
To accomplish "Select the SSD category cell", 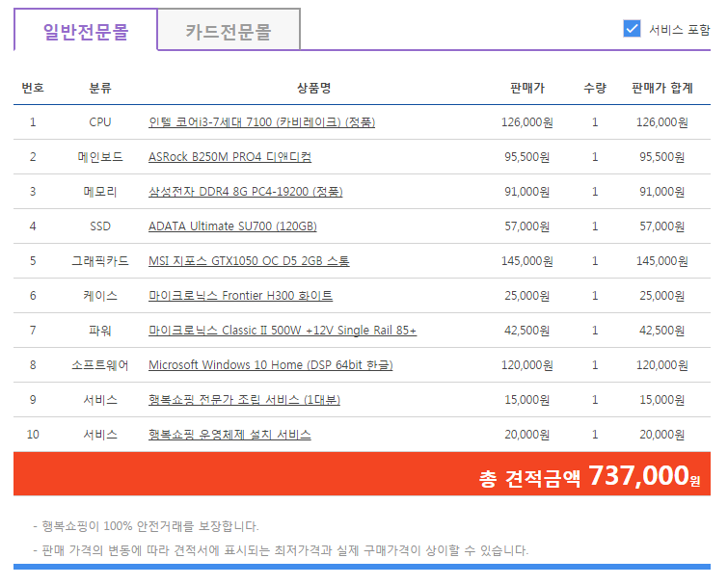I will (100, 226).
